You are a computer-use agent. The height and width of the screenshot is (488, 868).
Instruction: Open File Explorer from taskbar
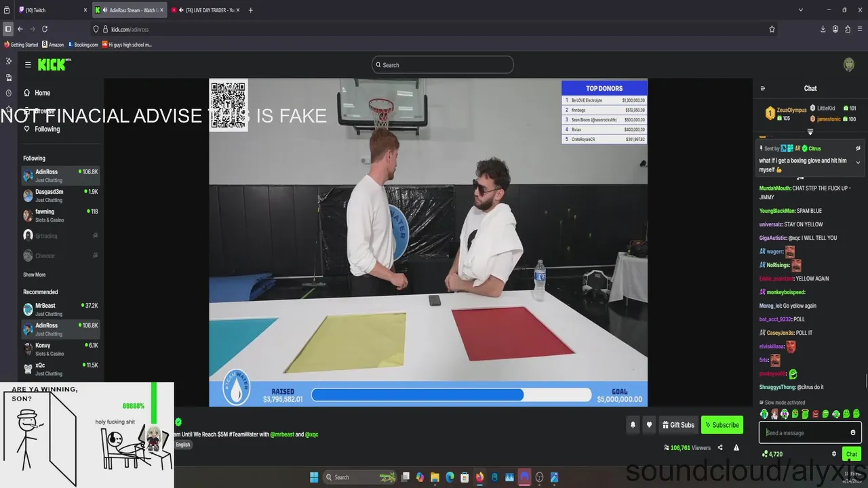[x=435, y=477]
